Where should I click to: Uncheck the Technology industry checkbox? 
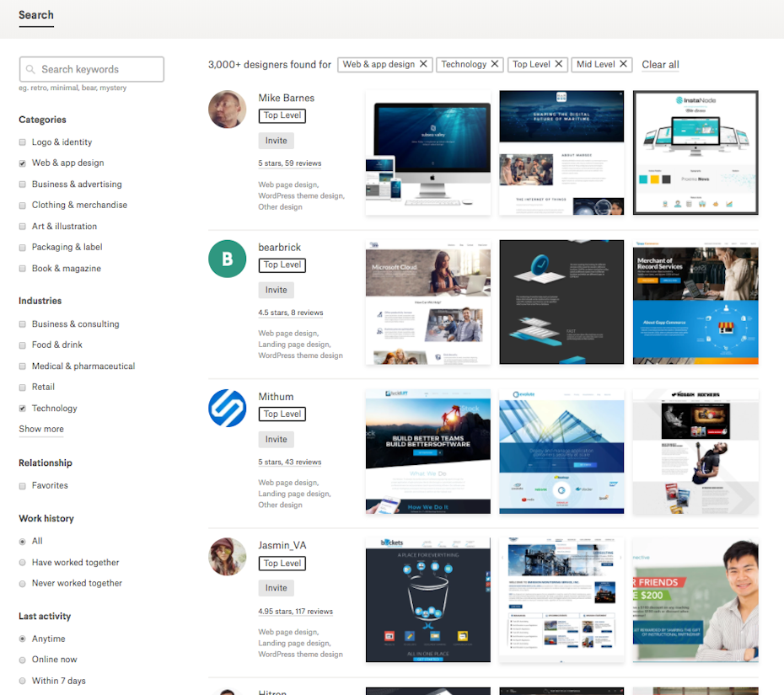tap(23, 409)
